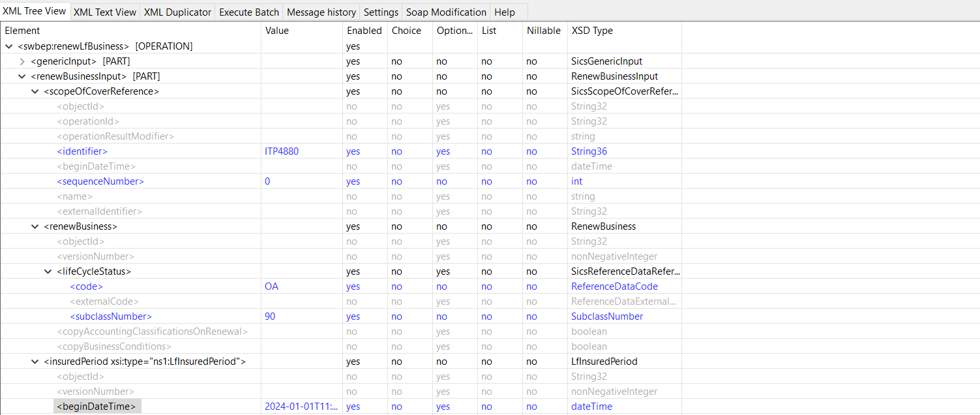Image resolution: width=980 pixels, height=415 pixels.
Task: Collapse the renewBusiness tree node
Action: point(35,226)
